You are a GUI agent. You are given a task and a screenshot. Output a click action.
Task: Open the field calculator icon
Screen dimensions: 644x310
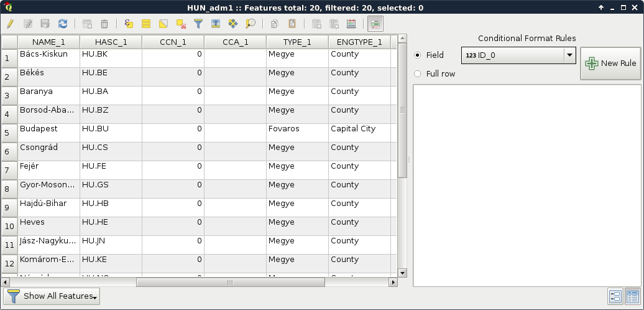(x=351, y=24)
